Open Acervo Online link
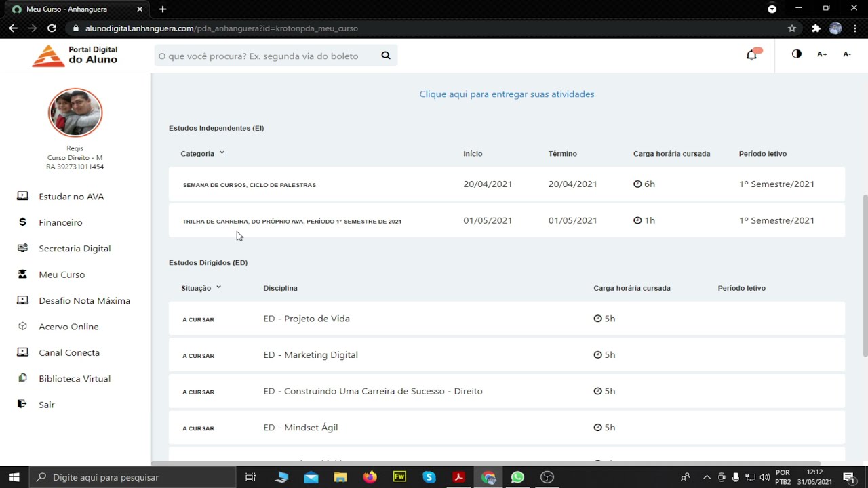This screenshot has width=868, height=488. click(68, 327)
